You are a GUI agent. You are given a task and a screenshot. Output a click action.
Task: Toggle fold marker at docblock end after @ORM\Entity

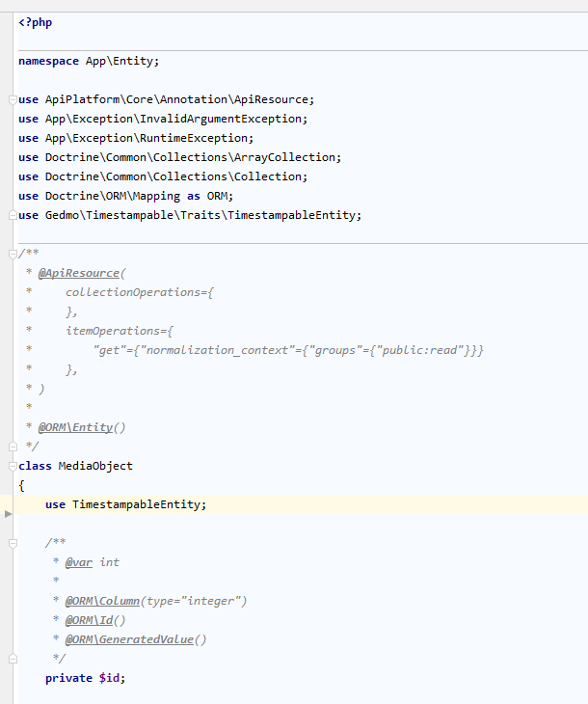(x=13, y=447)
